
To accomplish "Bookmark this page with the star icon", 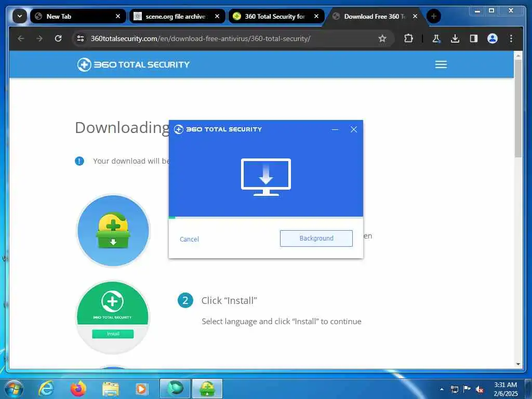I will [x=382, y=38].
